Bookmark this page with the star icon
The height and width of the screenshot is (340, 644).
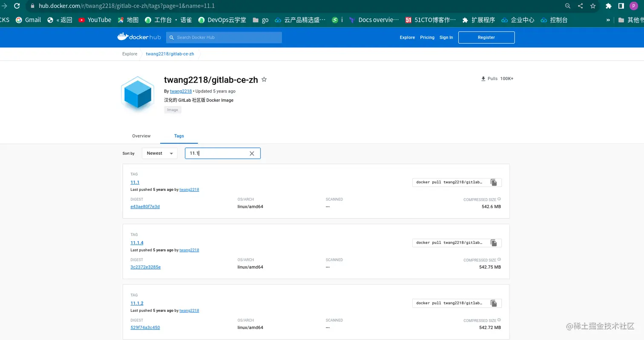tap(593, 6)
